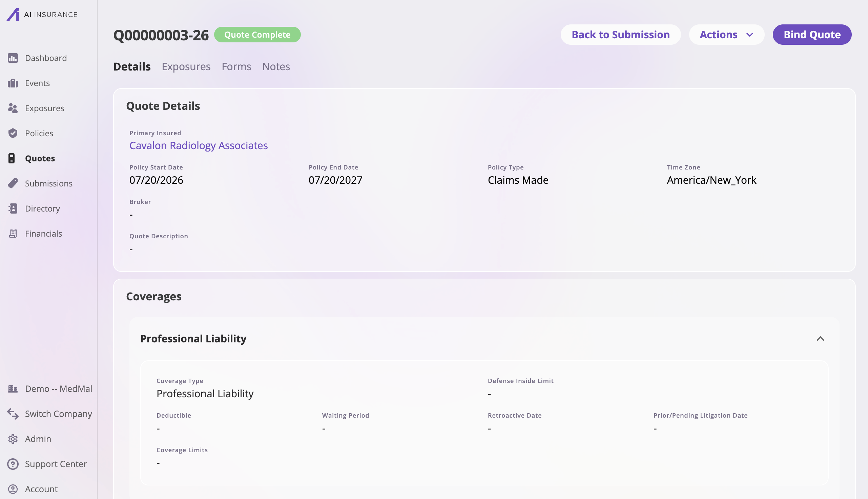This screenshot has height=499, width=868.
Task: Click the Bind Quote button
Action: [x=812, y=34]
